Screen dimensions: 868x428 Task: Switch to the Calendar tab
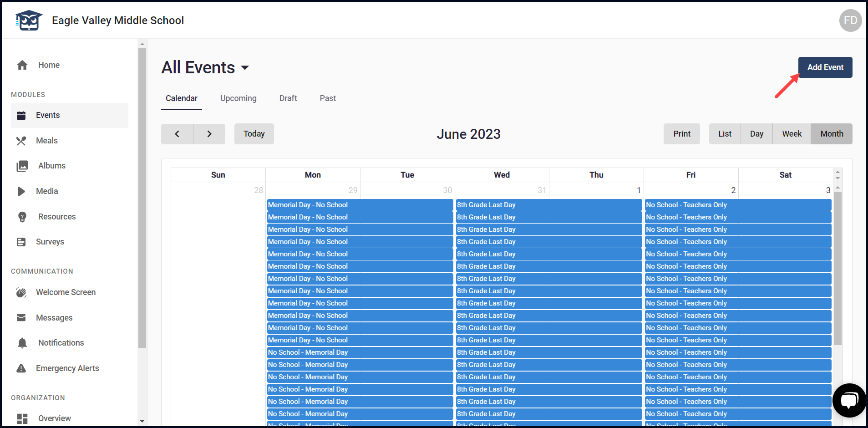tap(182, 98)
